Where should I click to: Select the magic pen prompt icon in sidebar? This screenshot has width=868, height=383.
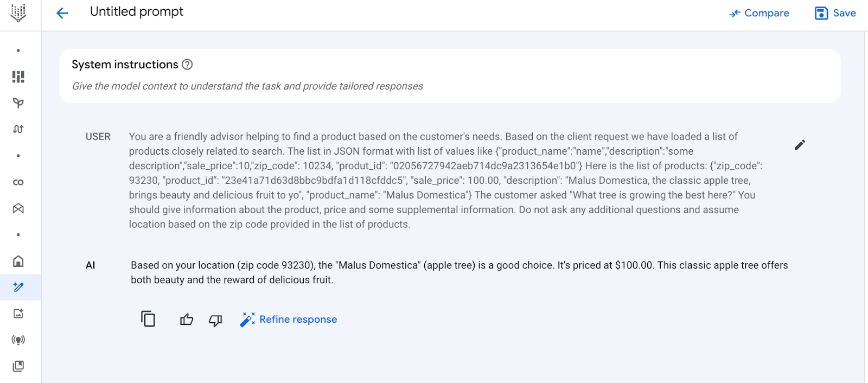pyautogui.click(x=18, y=287)
